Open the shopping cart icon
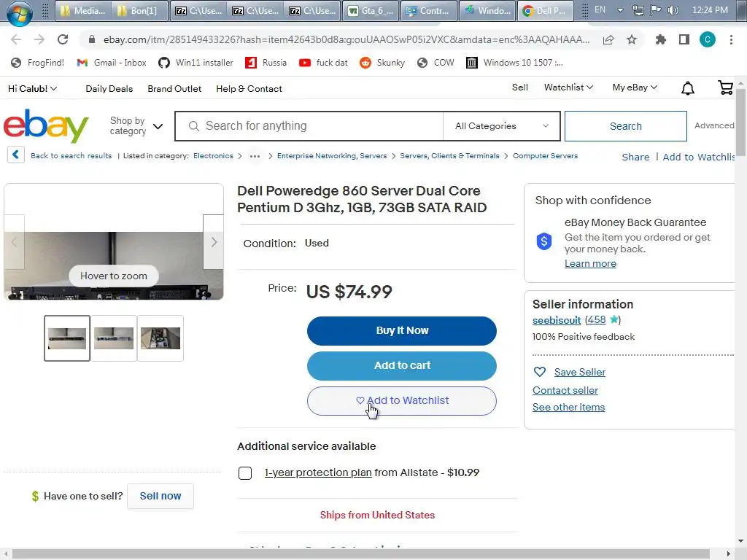747x560 pixels. [x=725, y=88]
